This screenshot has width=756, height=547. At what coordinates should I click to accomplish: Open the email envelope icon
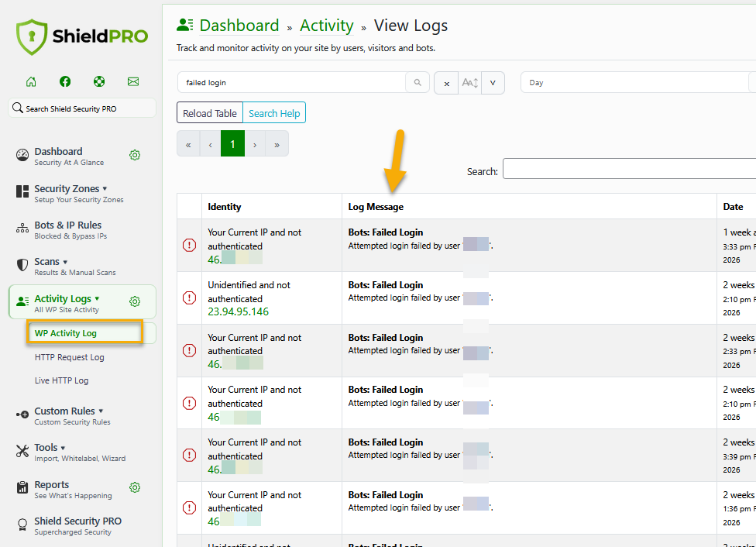click(133, 81)
